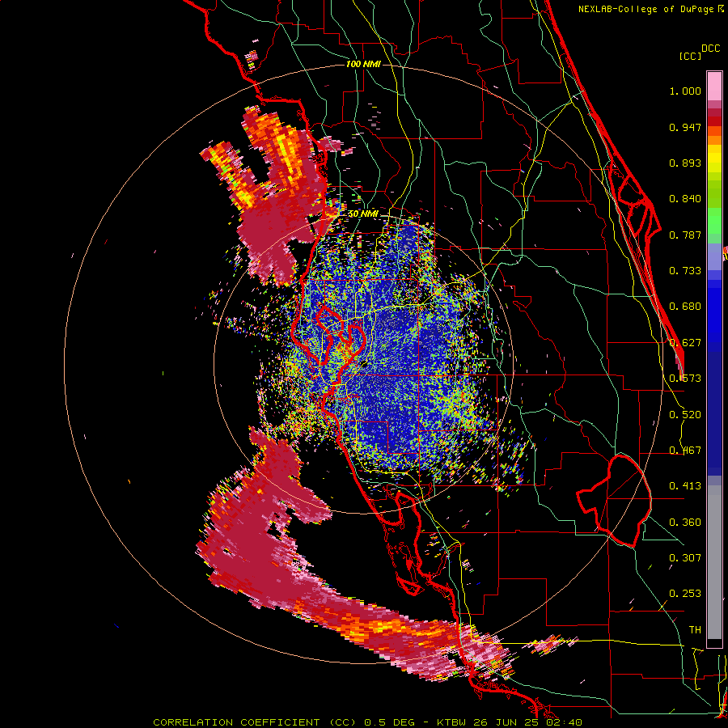Click the 0.253 legend value
This screenshot has width=728, height=728.
(685, 594)
